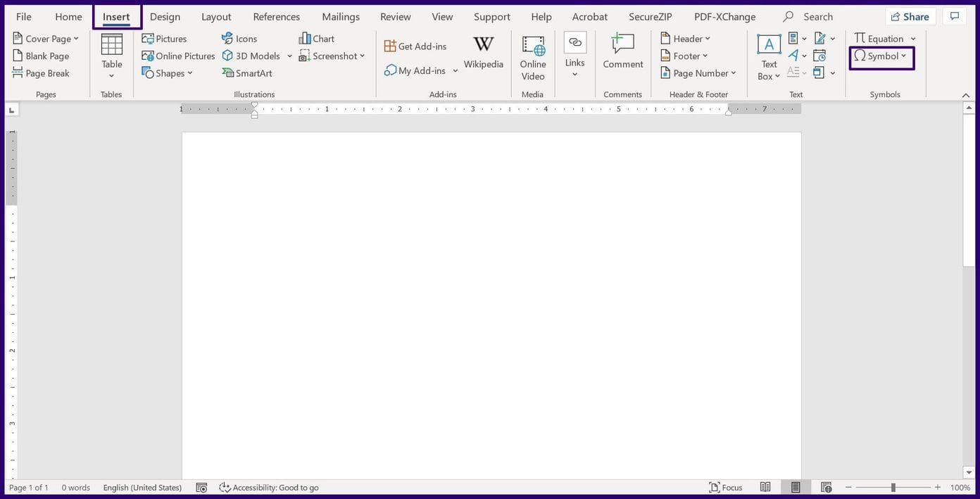Go to the References tab
Screen dimensions: 980x499
pyautogui.click(x=277, y=16)
